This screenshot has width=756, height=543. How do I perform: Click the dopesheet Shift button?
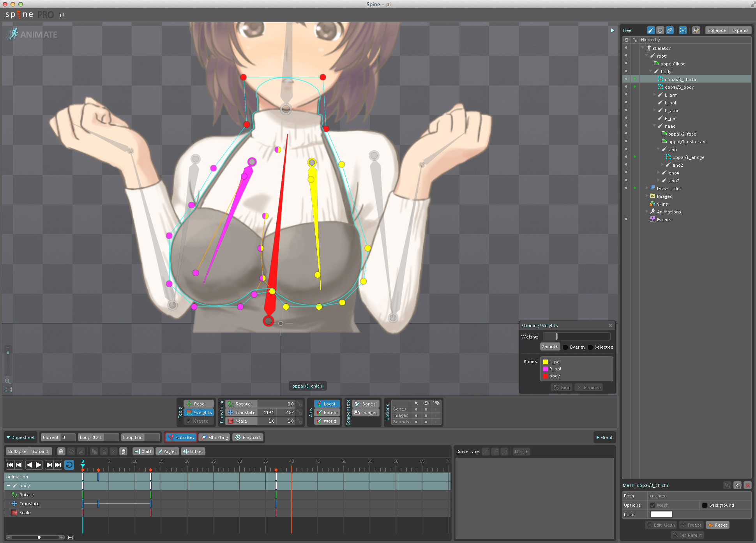click(143, 451)
